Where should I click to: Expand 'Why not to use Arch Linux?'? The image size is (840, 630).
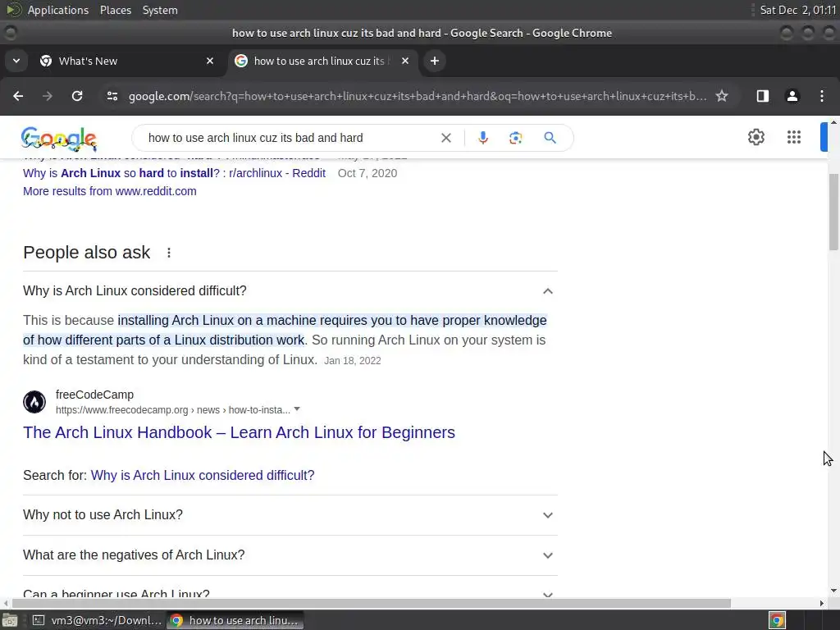click(x=290, y=515)
